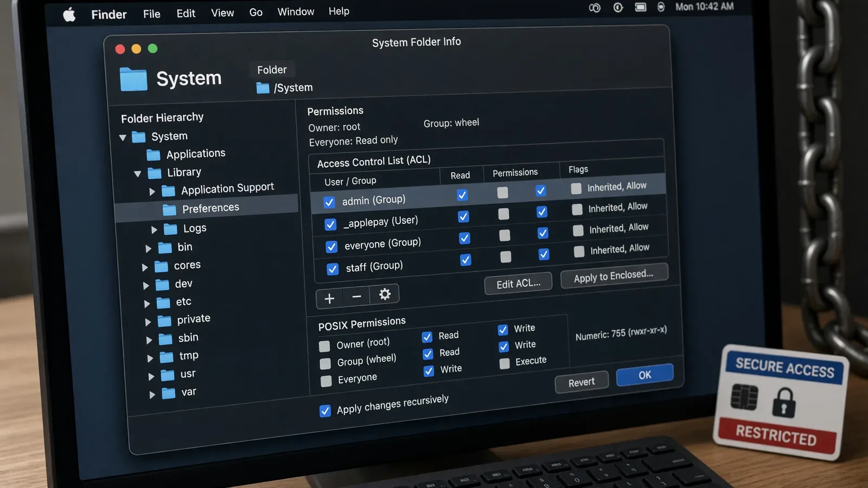
Task: Click the battery icon in menu bar
Action: click(641, 7)
